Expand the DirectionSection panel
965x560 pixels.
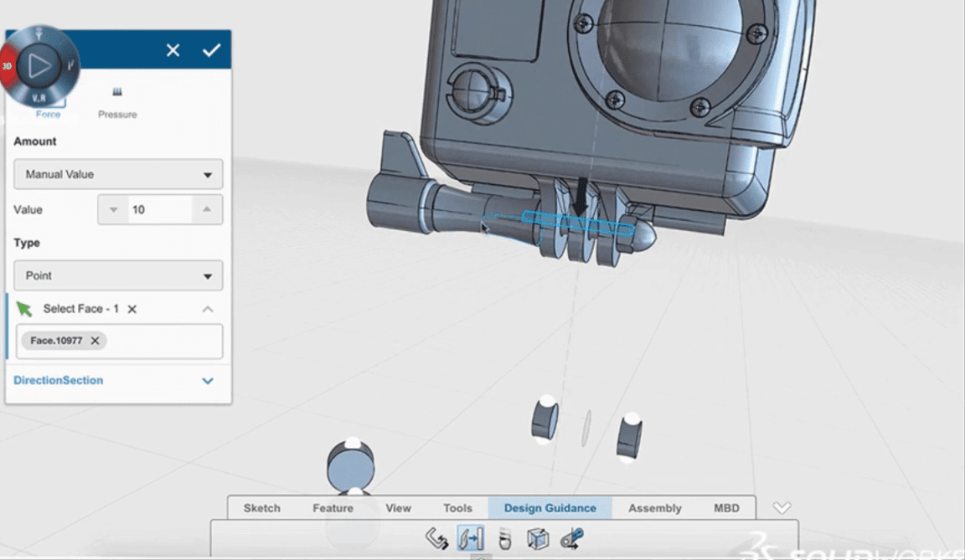(x=208, y=381)
